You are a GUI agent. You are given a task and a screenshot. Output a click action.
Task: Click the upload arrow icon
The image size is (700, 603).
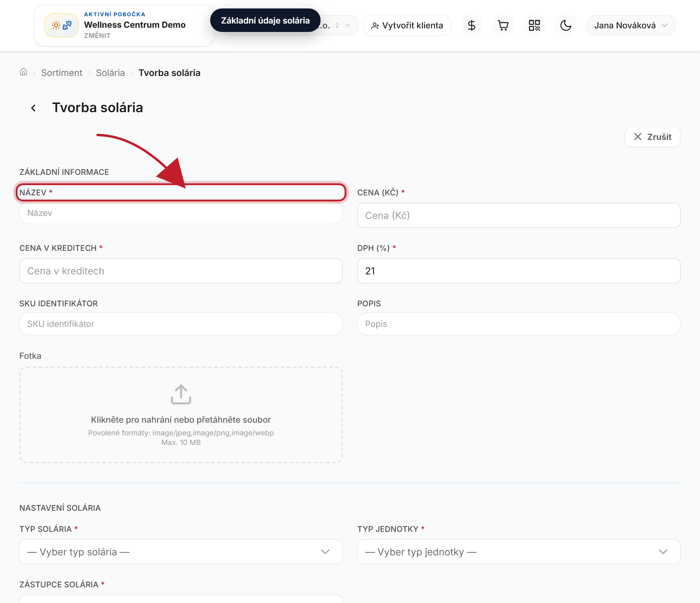coord(181,394)
